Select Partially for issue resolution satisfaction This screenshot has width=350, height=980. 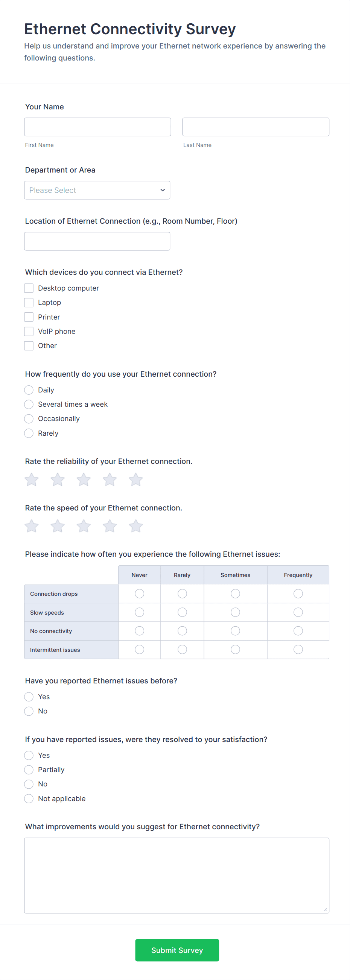pos(29,769)
